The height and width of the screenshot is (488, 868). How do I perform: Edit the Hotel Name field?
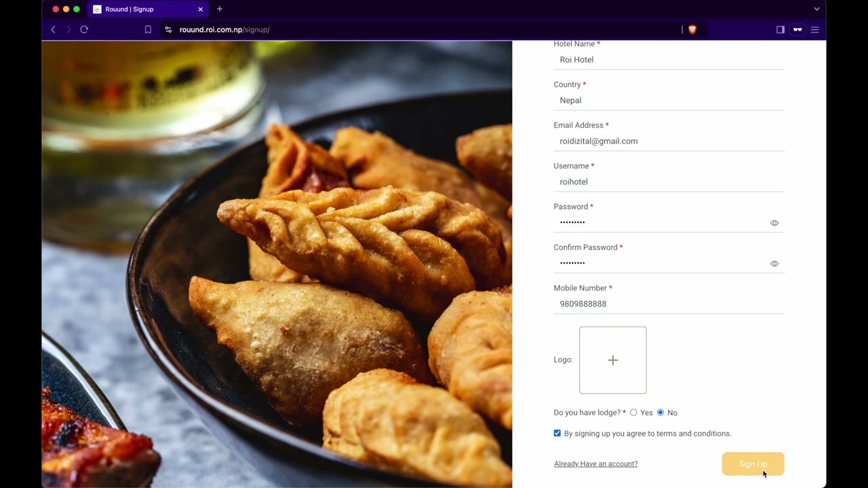[669, 60]
